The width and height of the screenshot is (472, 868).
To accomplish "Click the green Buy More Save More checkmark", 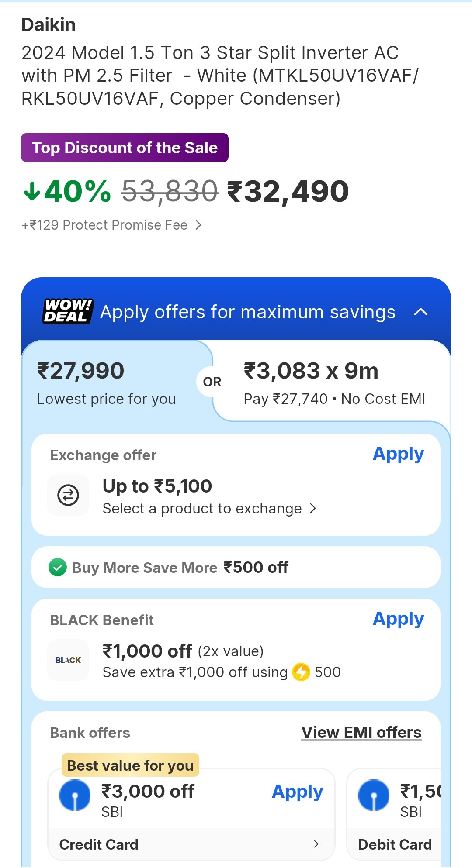I will pyautogui.click(x=58, y=568).
